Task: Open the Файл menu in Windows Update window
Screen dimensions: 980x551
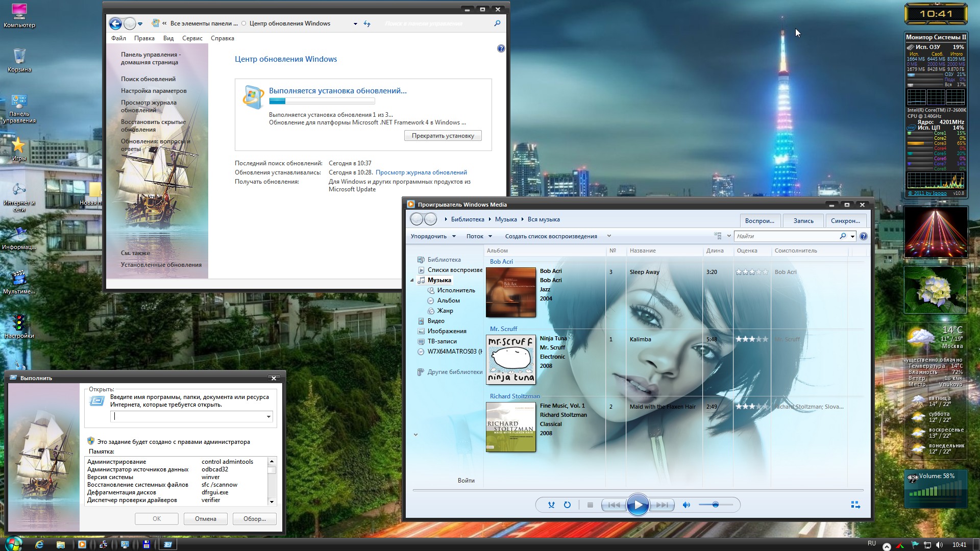Action: (118, 38)
